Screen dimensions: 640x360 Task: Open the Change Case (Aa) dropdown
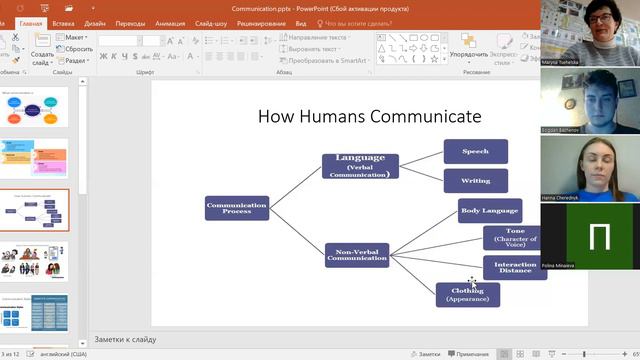[x=173, y=56]
